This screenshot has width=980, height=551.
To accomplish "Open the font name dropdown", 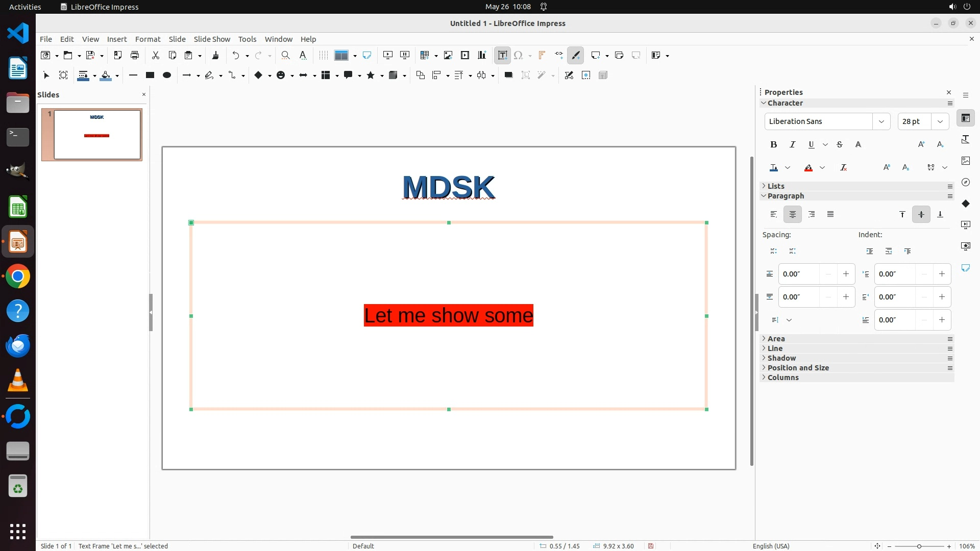I will [x=881, y=121].
